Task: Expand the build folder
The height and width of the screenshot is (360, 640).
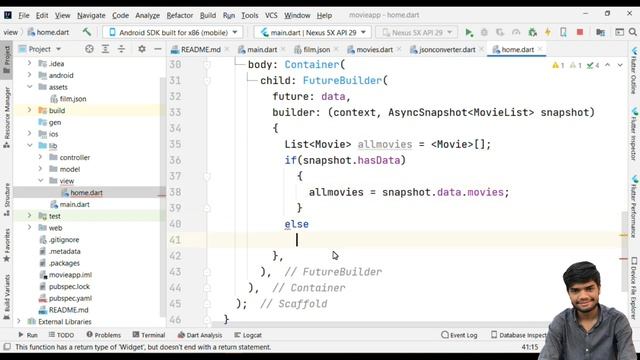Action: pos(29,110)
